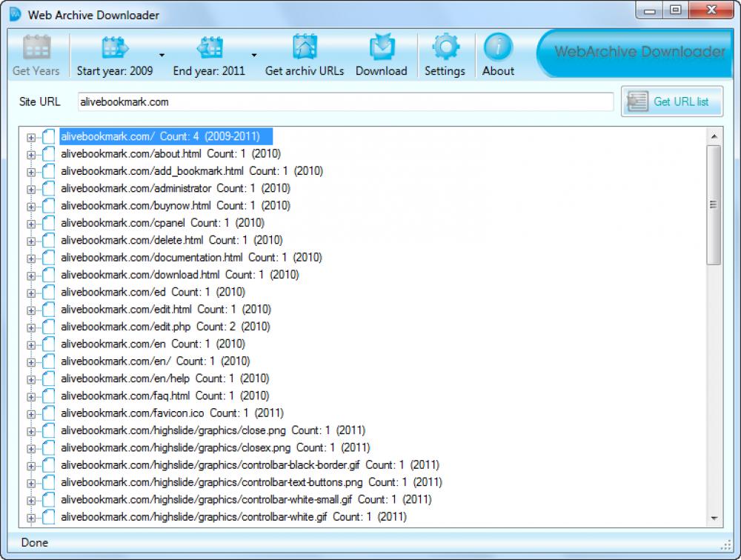741x560 pixels.
Task: Start the Download with the download icon
Action: point(382,46)
